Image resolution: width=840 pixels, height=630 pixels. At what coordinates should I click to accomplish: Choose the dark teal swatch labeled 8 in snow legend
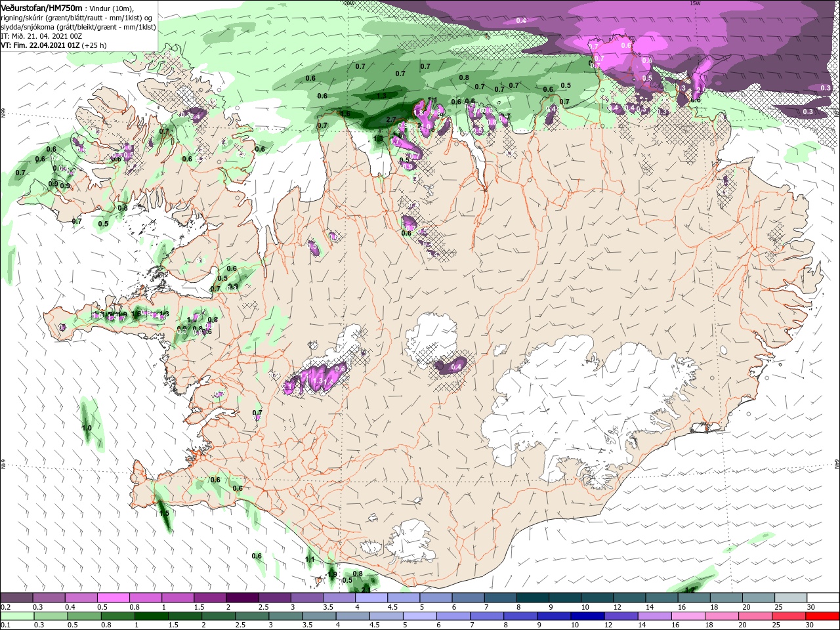(x=533, y=598)
